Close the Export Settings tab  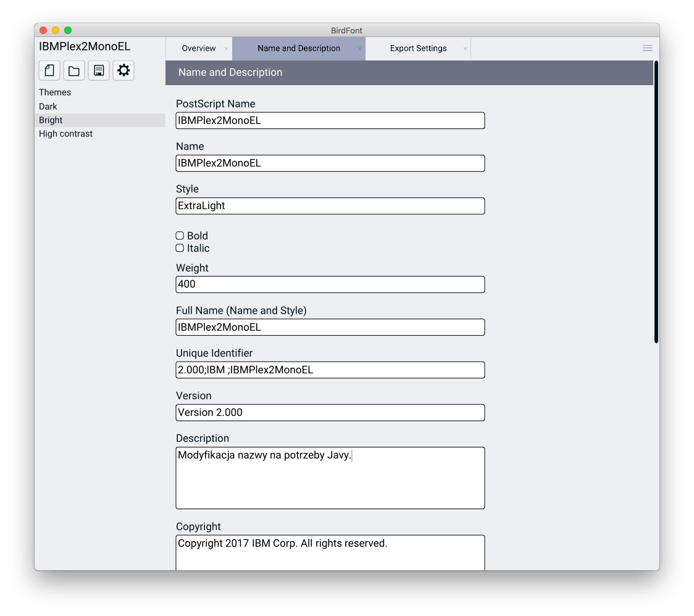[465, 49]
